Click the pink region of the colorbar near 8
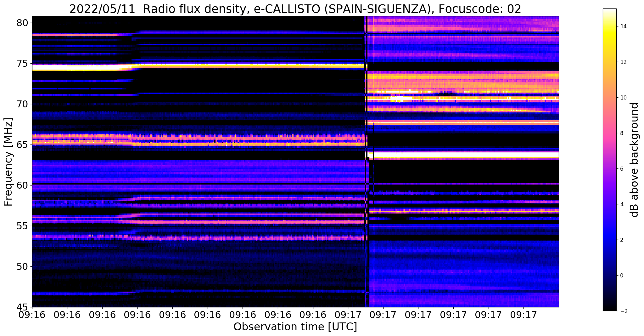The image size is (644, 336). (x=609, y=133)
